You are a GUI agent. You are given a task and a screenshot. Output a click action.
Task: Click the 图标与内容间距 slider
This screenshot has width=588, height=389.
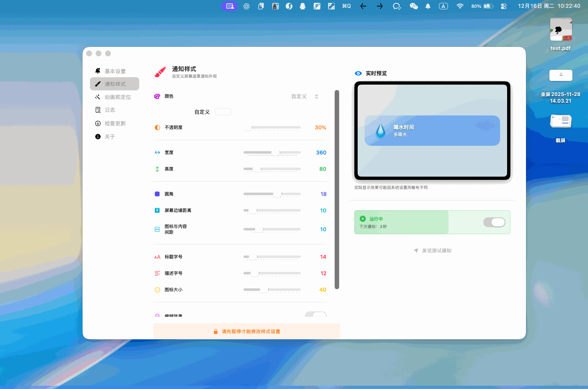pyautogui.click(x=272, y=229)
